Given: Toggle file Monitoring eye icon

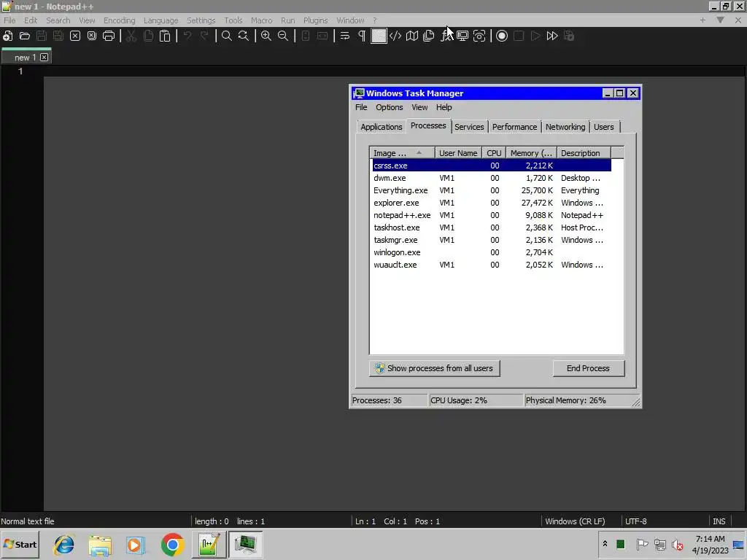Looking at the screenshot, I should click(479, 36).
